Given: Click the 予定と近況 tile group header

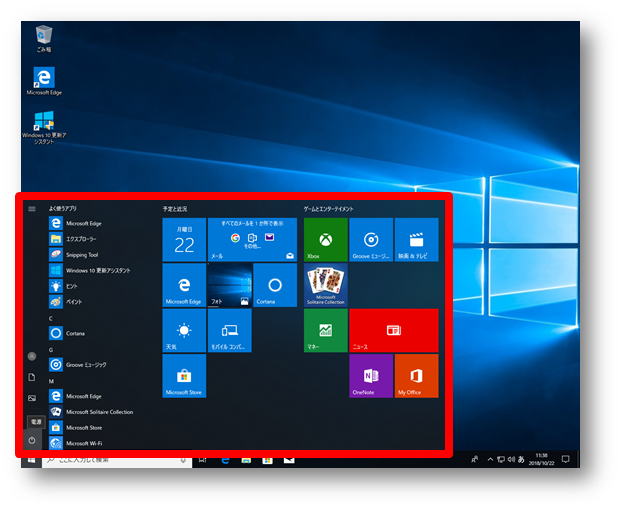Looking at the screenshot, I should [x=175, y=209].
